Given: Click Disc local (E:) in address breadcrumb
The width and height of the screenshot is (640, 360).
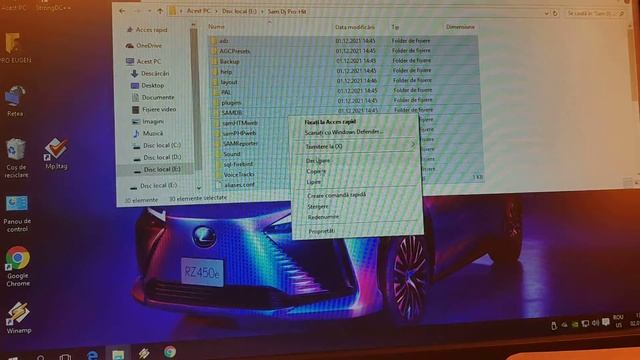Looking at the screenshot, I should (239, 11).
